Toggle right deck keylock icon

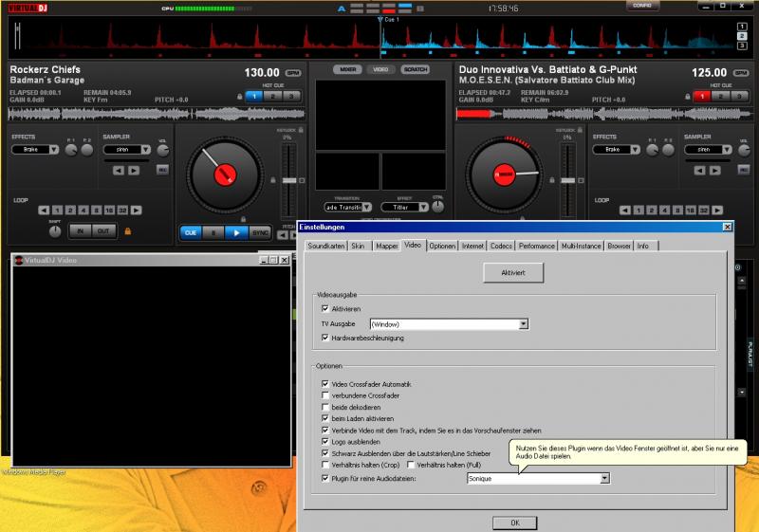tap(580, 130)
